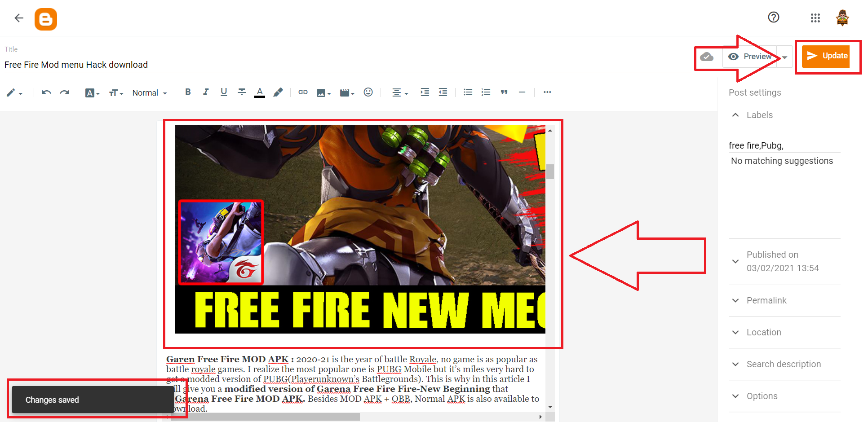Open the Google apps grid
Screen dimensions: 868x422
click(815, 18)
